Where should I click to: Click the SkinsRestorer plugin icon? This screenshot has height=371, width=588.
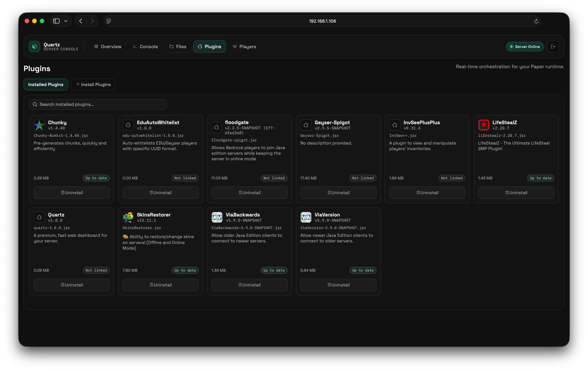(128, 217)
